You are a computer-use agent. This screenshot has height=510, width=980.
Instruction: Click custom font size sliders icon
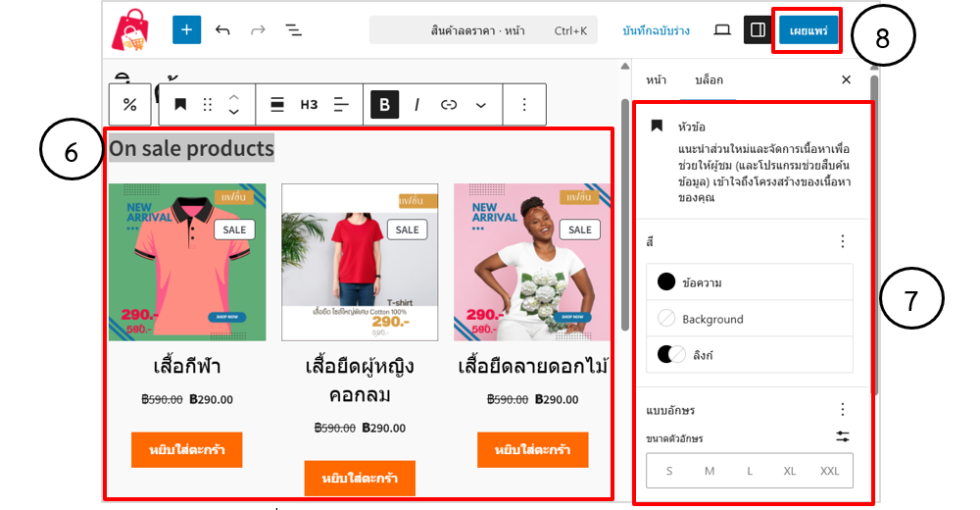(842, 436)
